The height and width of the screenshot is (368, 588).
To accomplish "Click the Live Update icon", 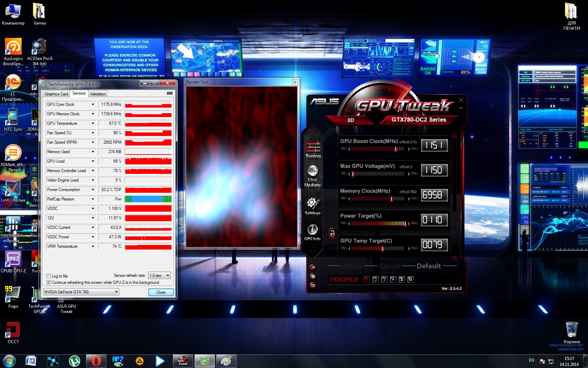I will (x=313, y=175).
